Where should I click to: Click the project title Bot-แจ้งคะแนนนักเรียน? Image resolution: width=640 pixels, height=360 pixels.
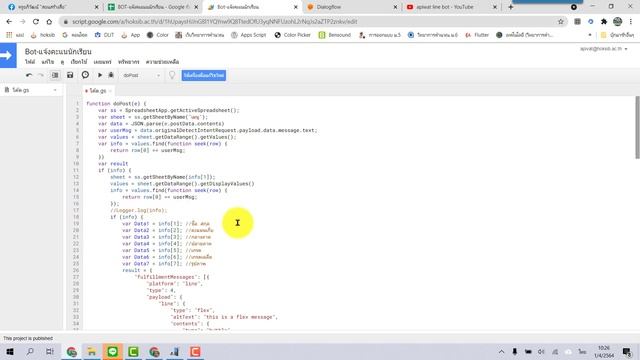coord(58,51)
